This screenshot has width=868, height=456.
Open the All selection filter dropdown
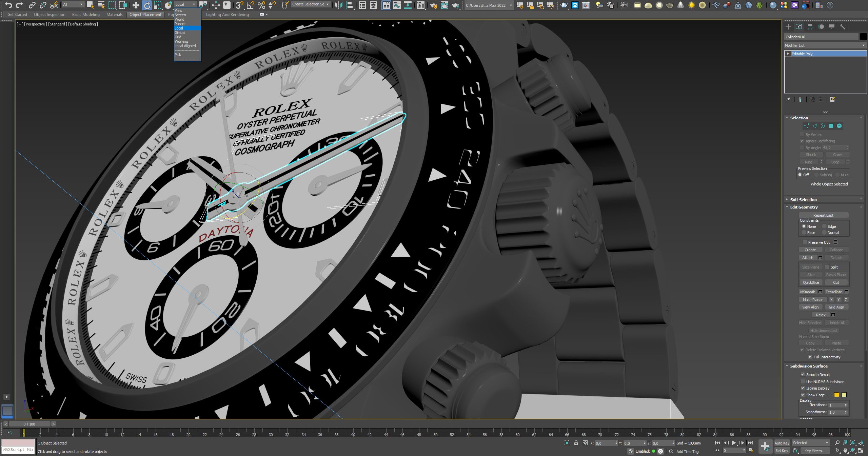(x=73, y=4)
